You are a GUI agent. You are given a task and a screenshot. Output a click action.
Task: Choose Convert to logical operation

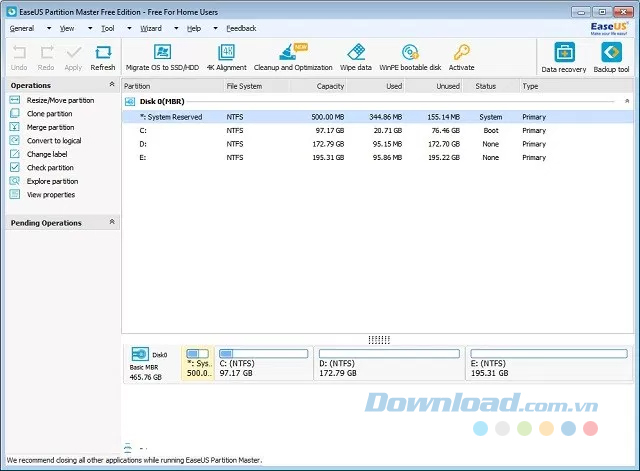54,141
